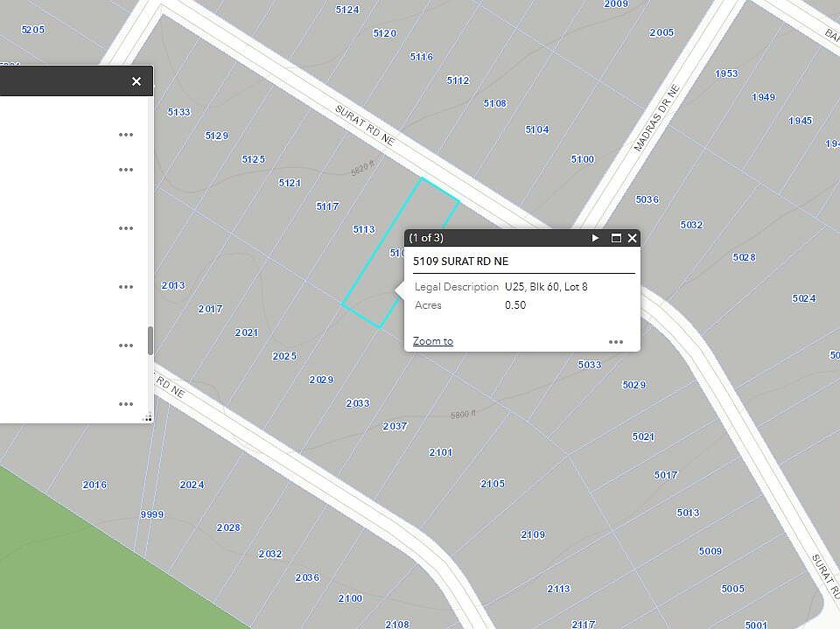Click parcel label 5112
Screen dimensions: 840x629
(458, 80)
